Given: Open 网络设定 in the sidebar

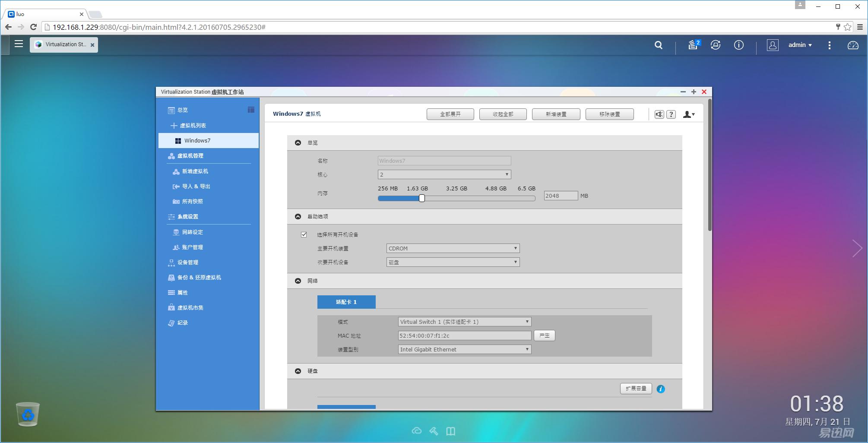Looking at the screenshot, I should click(x=192, y=232).
